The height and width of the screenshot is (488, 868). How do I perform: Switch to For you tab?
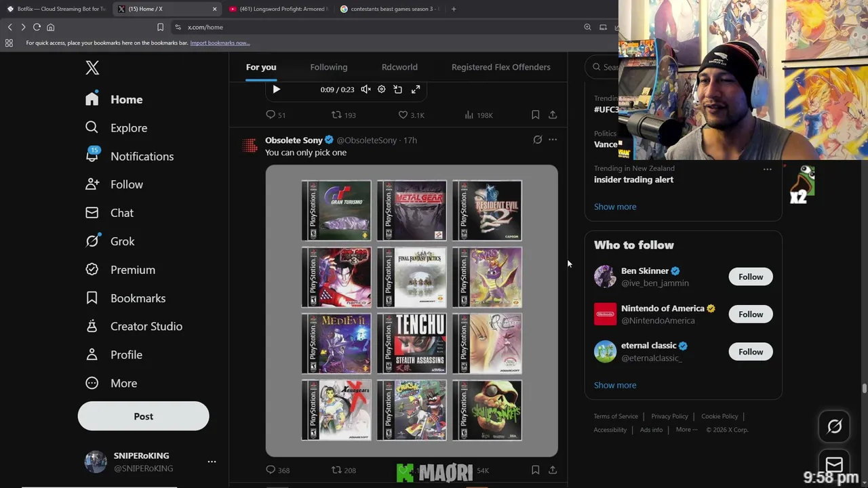pyautogui.click(x=261, y=67)
